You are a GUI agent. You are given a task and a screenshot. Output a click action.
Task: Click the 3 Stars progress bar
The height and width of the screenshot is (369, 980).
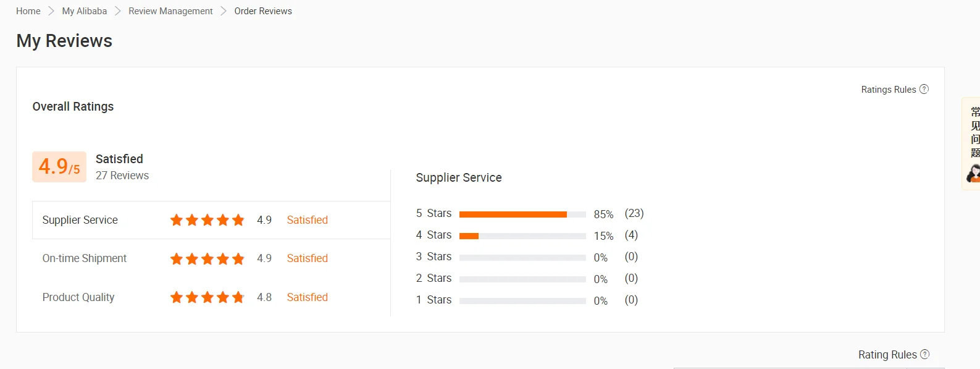click(x=522, y=258)
